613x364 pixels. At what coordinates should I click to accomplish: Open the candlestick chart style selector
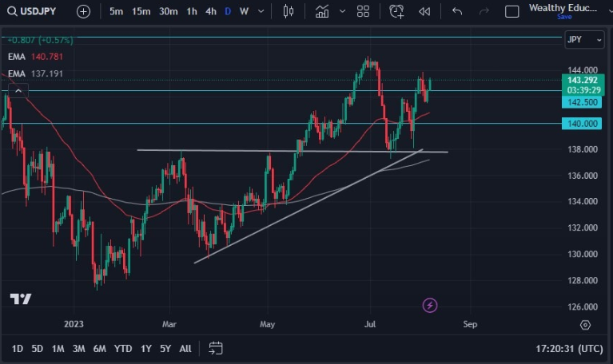tap(289, 11)
